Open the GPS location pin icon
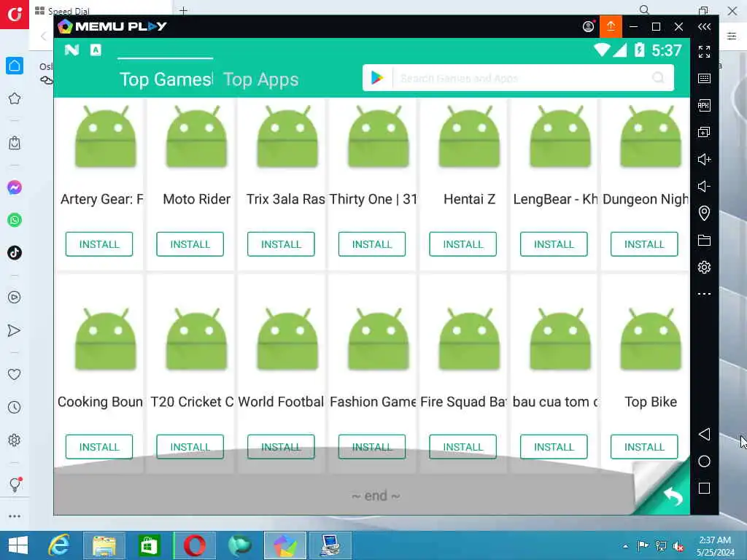This screenshot has height=560, width=747. pos(704,213)
